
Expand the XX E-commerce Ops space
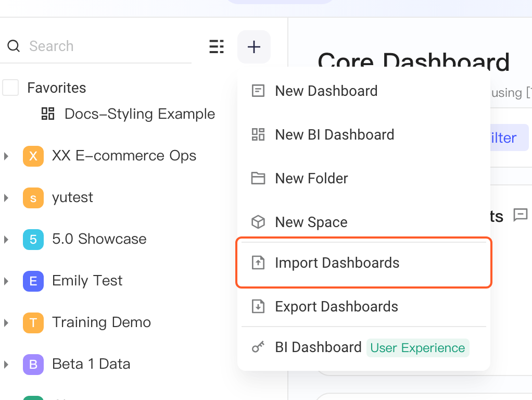[x=6, y=156]
